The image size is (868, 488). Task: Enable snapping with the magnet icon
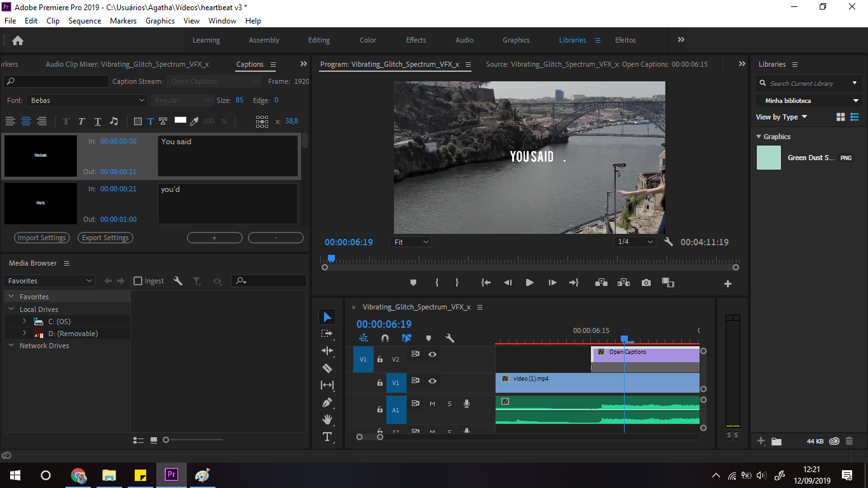point(384,338)
